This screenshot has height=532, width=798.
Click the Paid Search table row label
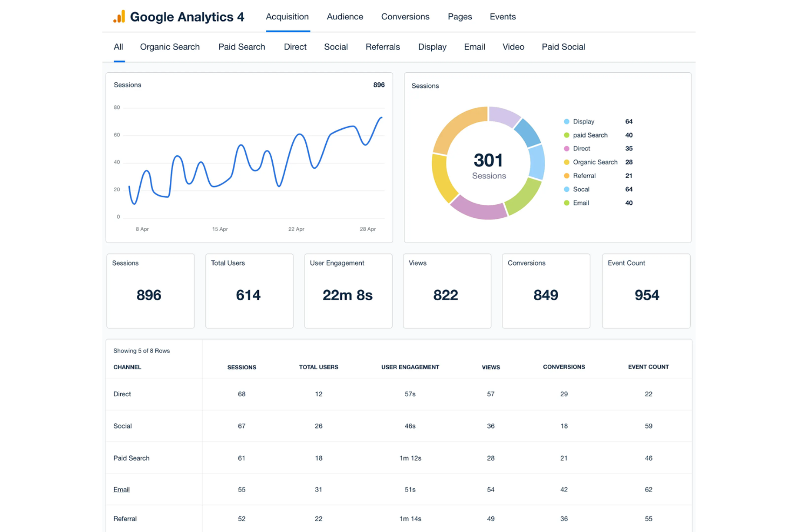[x=132, y=458]
